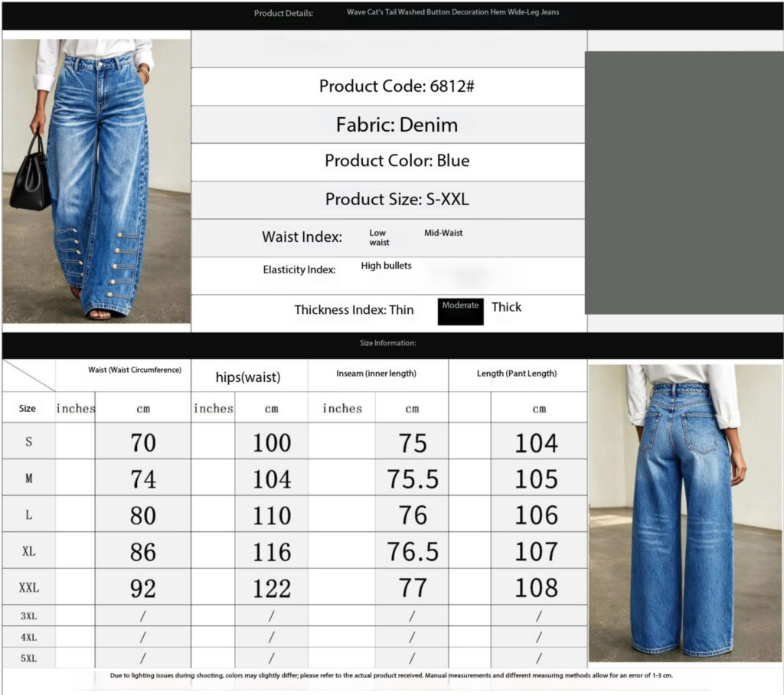Image resolution: width=784 pixels, height=695 pixels.
Task: Click the black Moderate thickness box
Action: (460, 312)
